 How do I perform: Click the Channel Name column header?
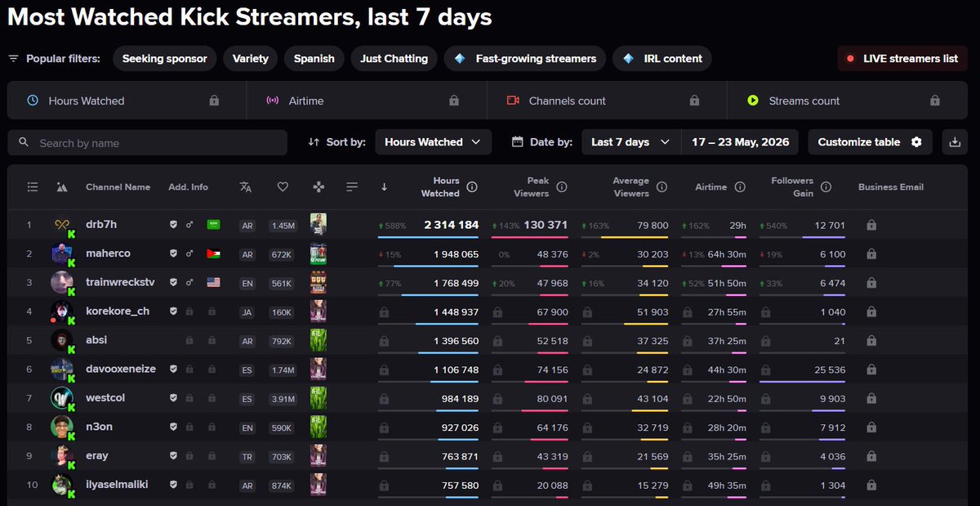pos(118,187)
